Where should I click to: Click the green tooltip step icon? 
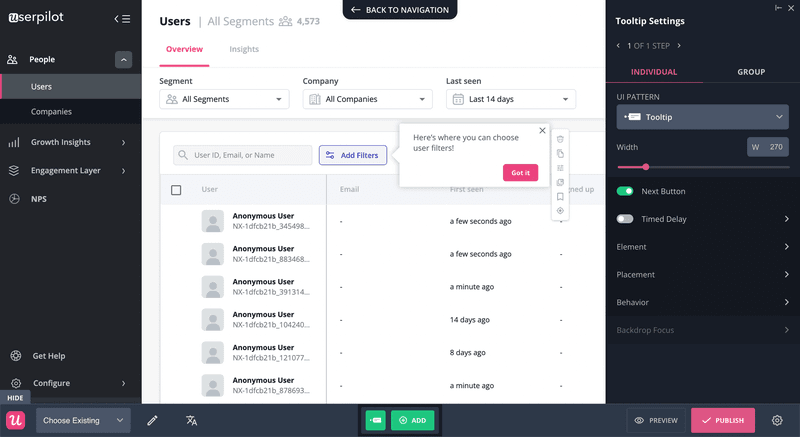coord(376,420)
